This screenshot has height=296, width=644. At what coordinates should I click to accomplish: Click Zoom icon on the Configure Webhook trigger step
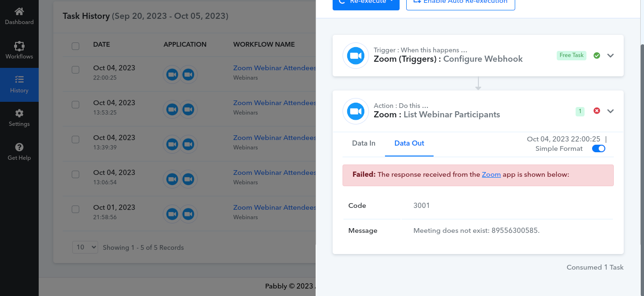[356, 56]
